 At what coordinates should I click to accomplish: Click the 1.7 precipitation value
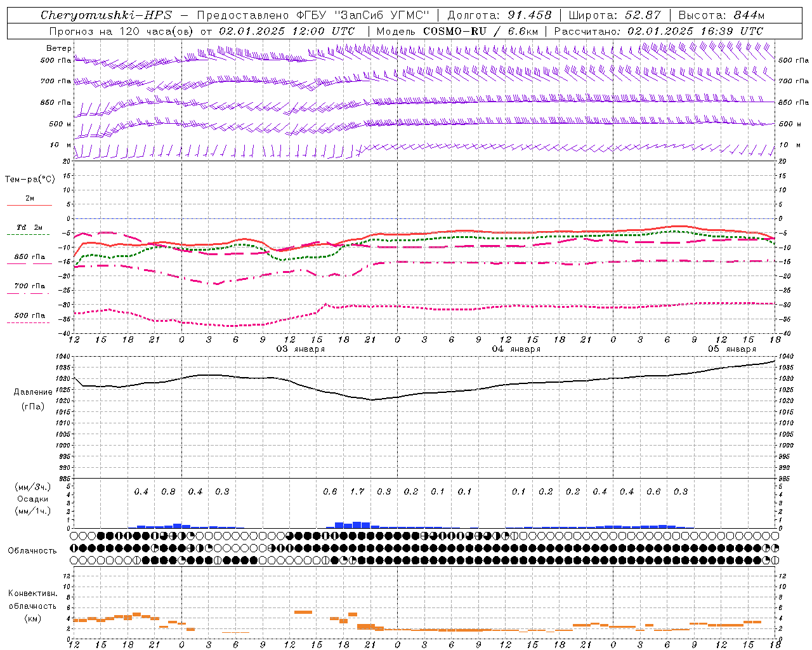click(357, 492)
